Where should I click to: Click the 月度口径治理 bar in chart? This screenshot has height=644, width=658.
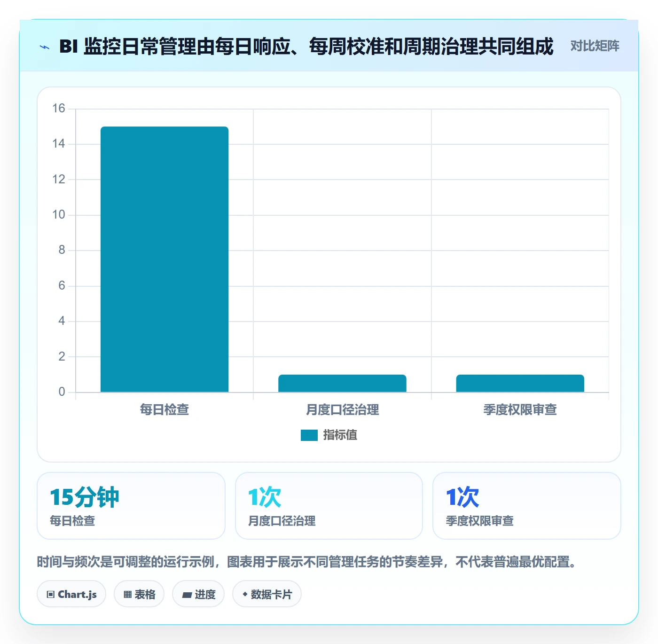click(x=342, y=383)
